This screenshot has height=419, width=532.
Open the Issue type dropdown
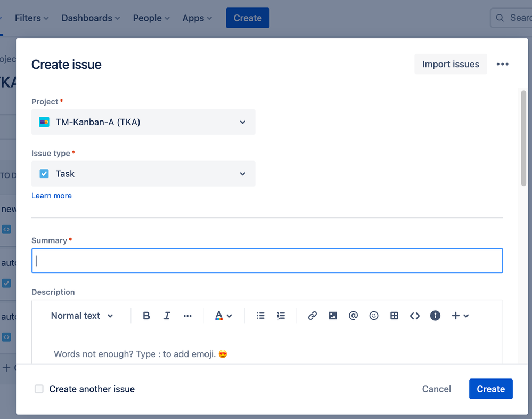click(x=143, y=173)
